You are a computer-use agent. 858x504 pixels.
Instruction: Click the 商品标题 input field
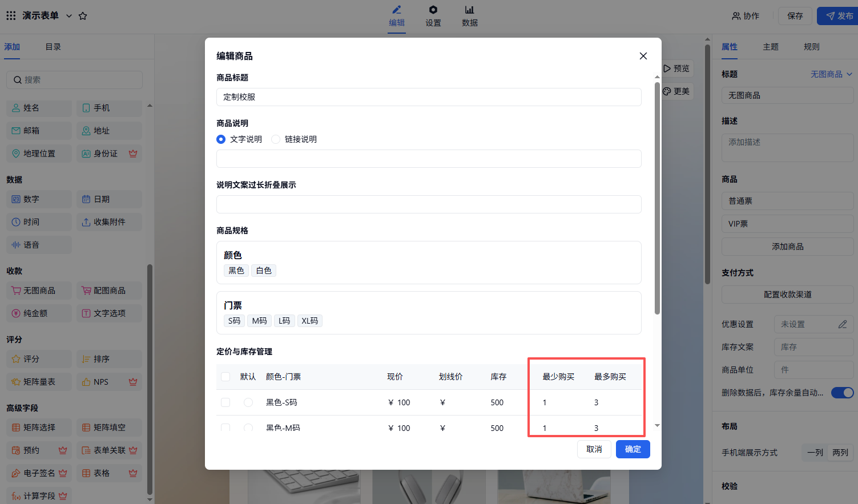click(x=428, y=97)
